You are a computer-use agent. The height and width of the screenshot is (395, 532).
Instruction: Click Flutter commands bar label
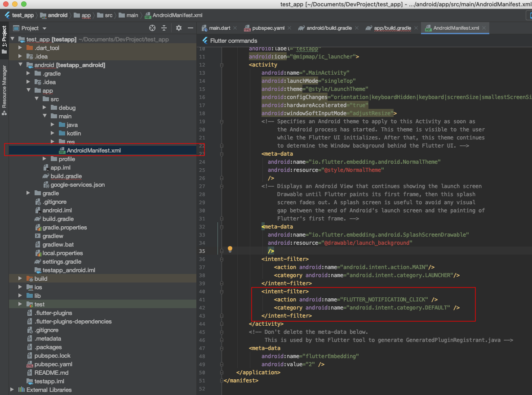tap(234, 41)
